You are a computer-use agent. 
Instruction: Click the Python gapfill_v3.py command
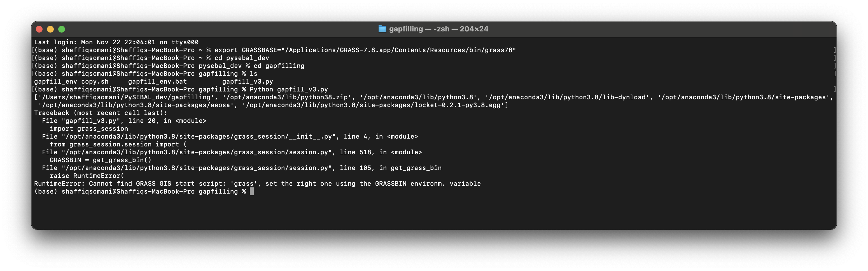[289, 89]
